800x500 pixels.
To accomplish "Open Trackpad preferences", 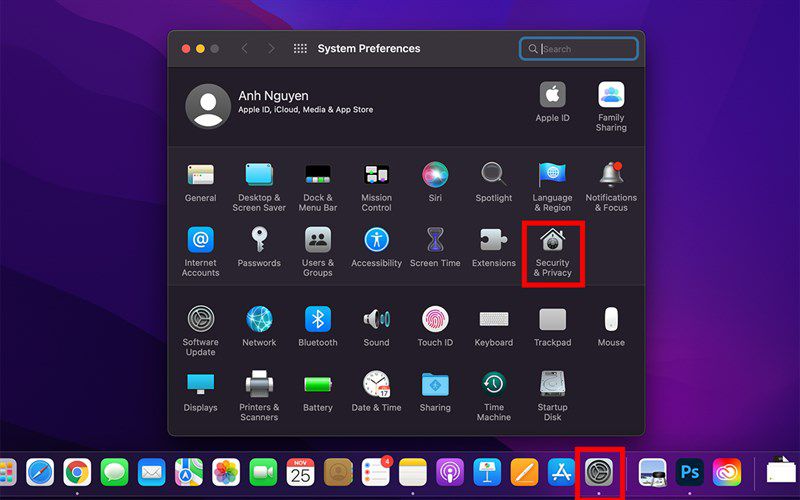I will coord(553,327).
